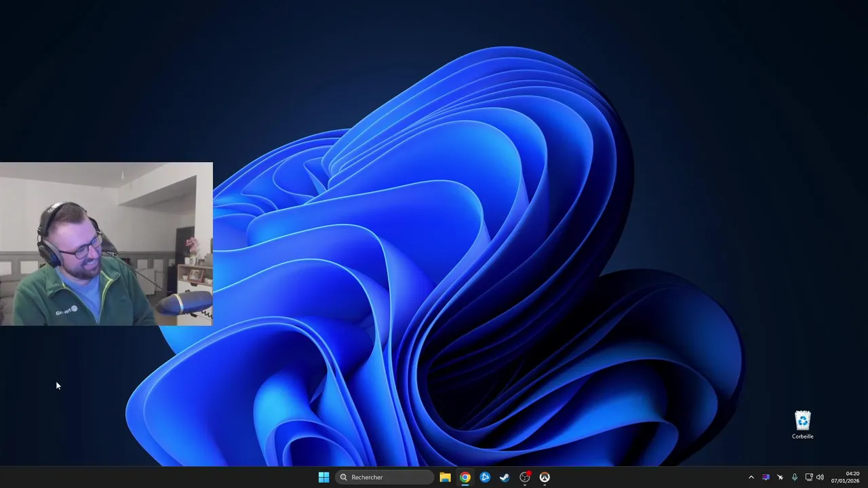The height and width of the screenshot is (488, 868).
Task: Switch to OBS Studio on the taskbar
Action: click(x=525, y=477)
